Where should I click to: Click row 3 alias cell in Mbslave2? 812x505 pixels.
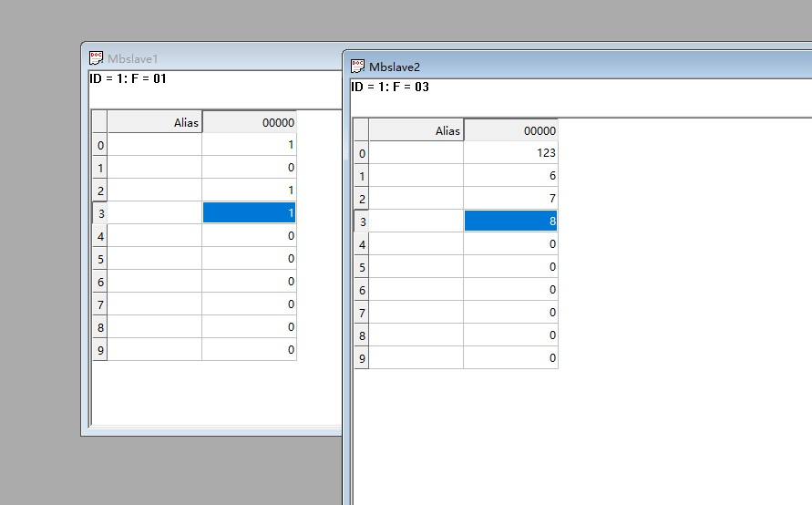pos(416,222)
